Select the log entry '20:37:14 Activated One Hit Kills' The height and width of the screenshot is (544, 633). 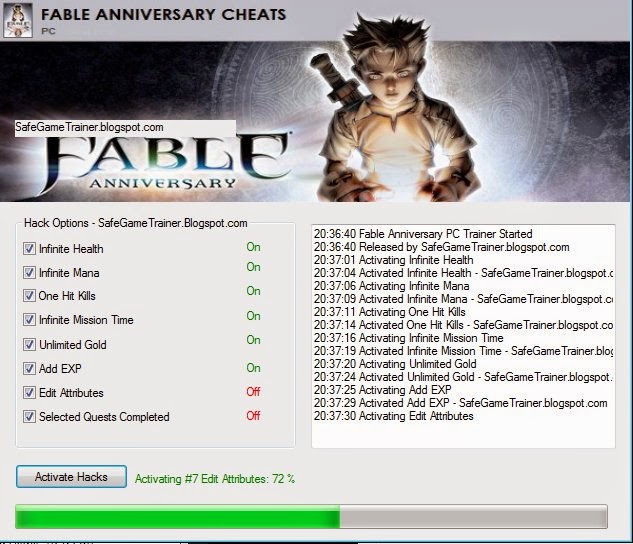[463, 325]
